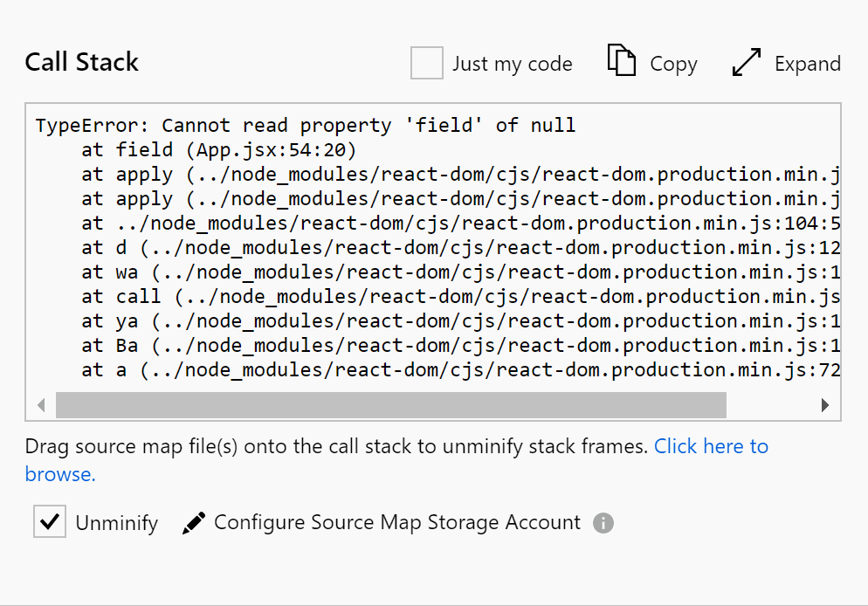Enable the Just my code checkbox
Screen dimensions: 868x606
[427, 64]
